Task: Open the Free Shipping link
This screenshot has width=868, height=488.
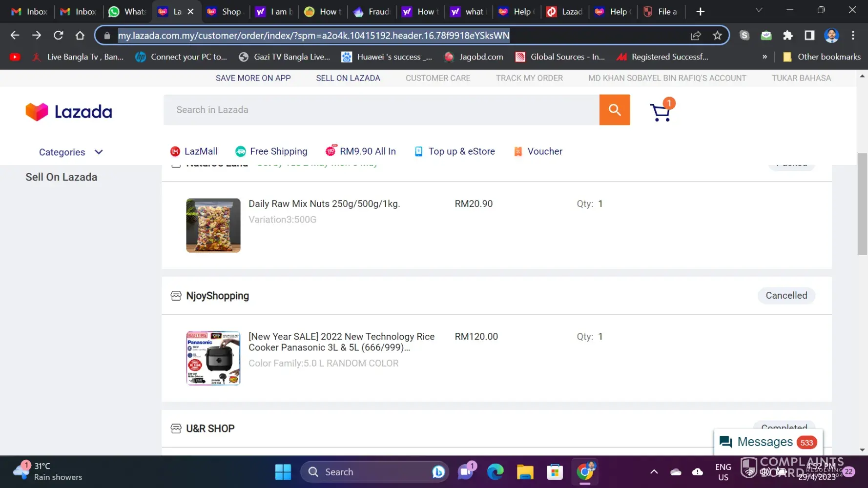Action: 271,151
